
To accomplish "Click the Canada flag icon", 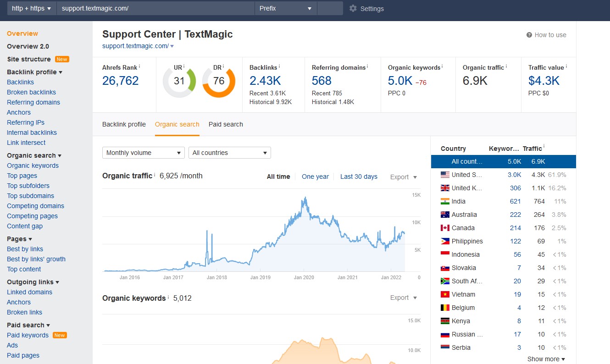I will [445, 228].
